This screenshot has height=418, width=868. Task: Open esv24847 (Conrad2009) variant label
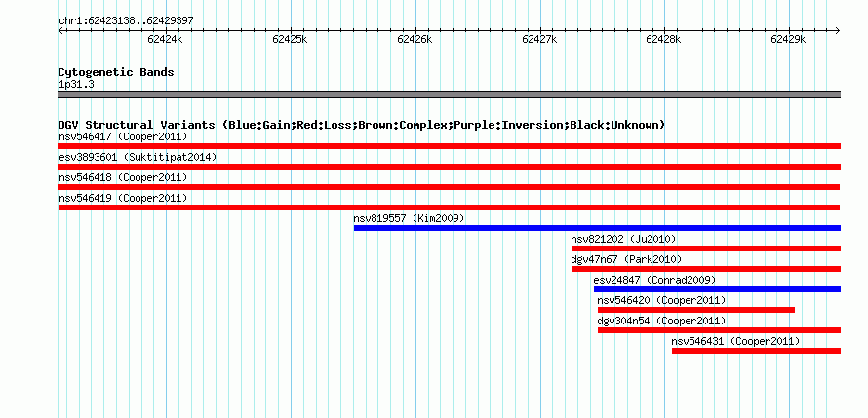tap(654, 280)
